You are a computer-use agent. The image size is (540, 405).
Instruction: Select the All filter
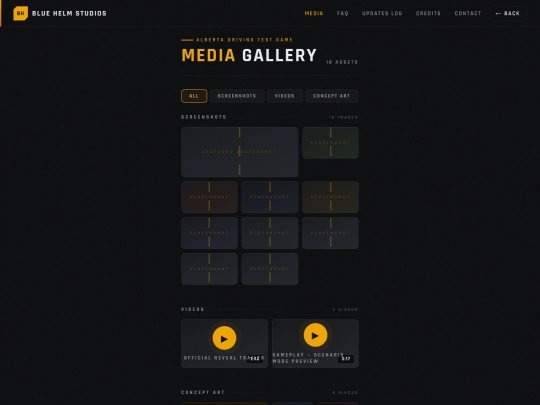[x=194, y=96]
